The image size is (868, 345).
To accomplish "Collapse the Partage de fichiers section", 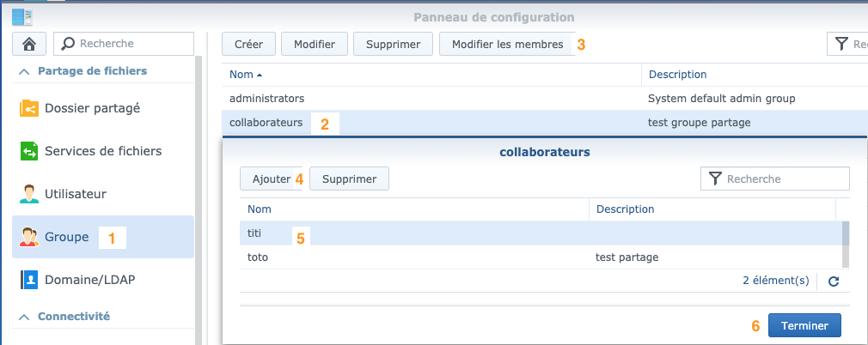I will (x=24, y=71).
